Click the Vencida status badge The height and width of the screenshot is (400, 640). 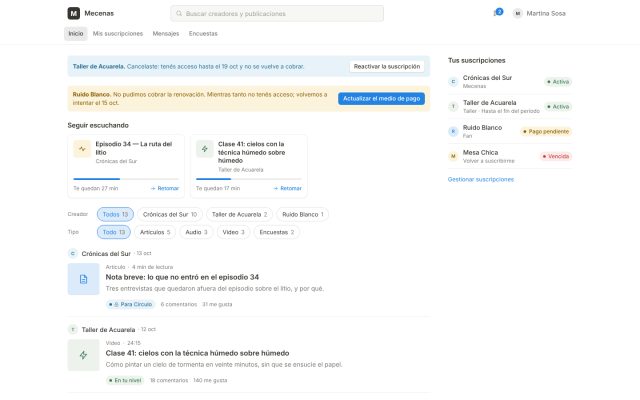556,156
